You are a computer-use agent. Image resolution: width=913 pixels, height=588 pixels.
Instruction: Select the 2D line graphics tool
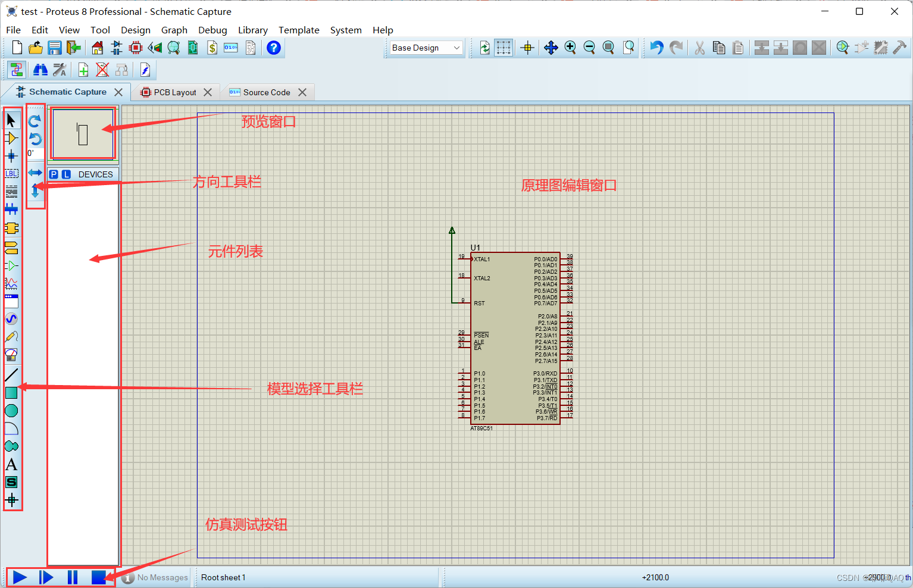11,375
